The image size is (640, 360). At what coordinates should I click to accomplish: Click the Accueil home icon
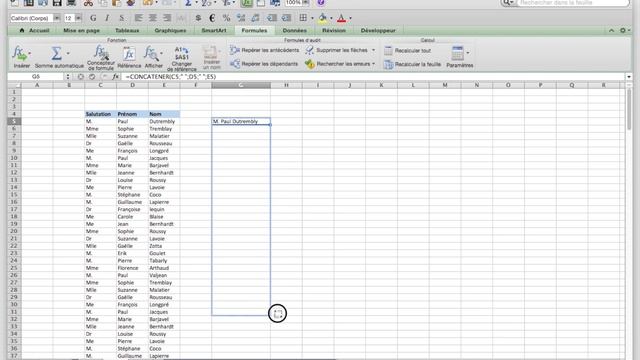coord(22,31)
